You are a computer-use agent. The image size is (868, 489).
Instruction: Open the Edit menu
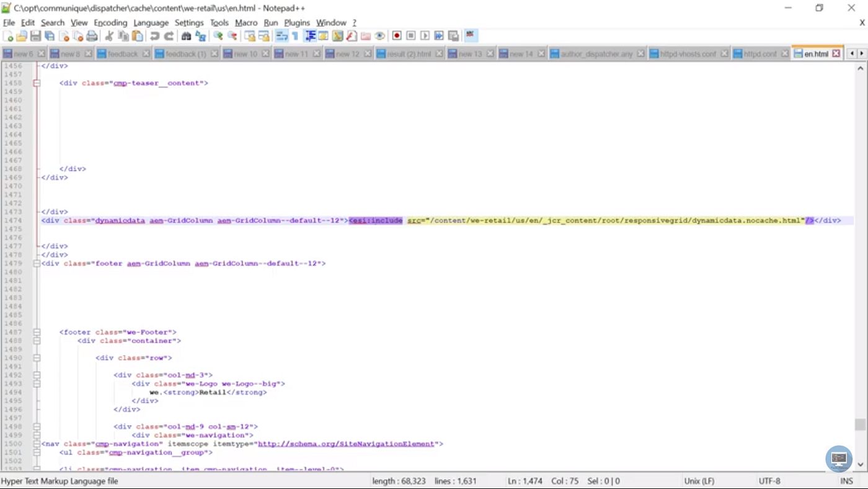coord(28,22)
